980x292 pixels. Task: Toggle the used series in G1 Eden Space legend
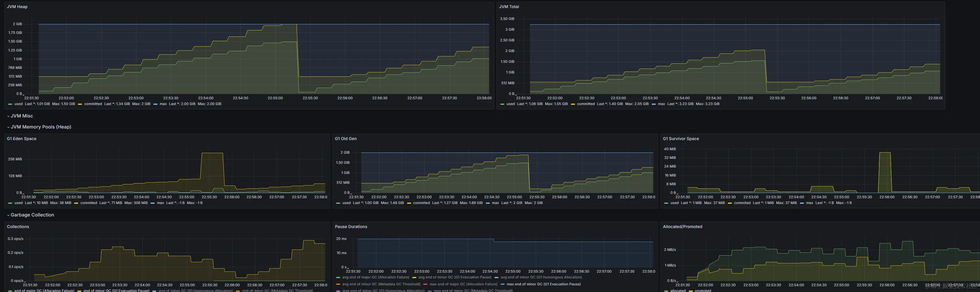(x=18, y=203)
